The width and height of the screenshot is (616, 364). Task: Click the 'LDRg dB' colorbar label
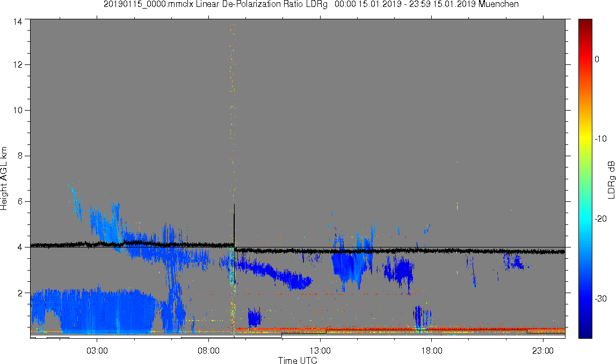pos(611,179)
